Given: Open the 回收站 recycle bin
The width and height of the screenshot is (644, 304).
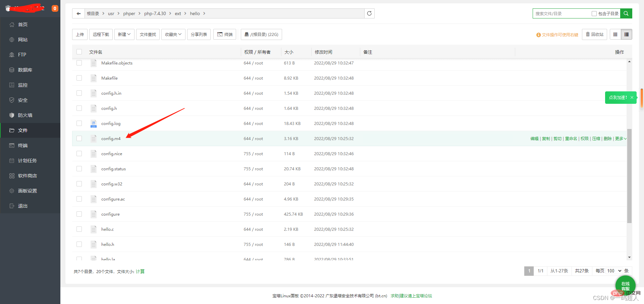Looking at the screenshot, I should 594,34.
